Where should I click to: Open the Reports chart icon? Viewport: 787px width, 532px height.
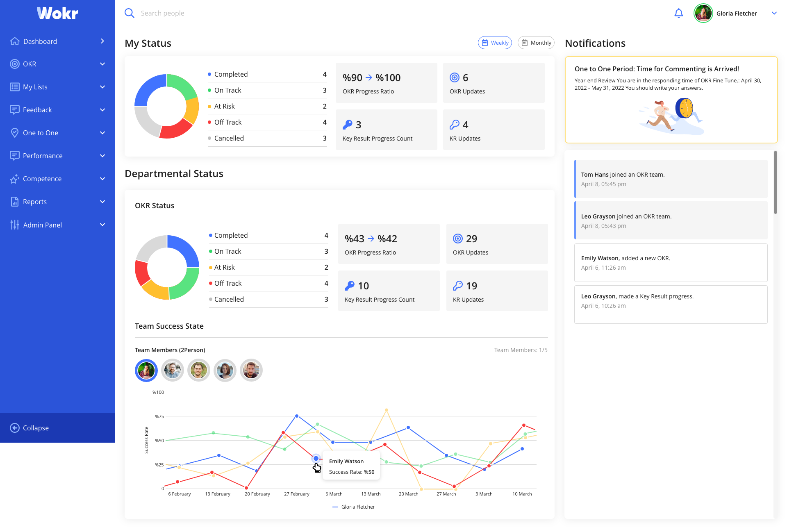click(15, 202)
